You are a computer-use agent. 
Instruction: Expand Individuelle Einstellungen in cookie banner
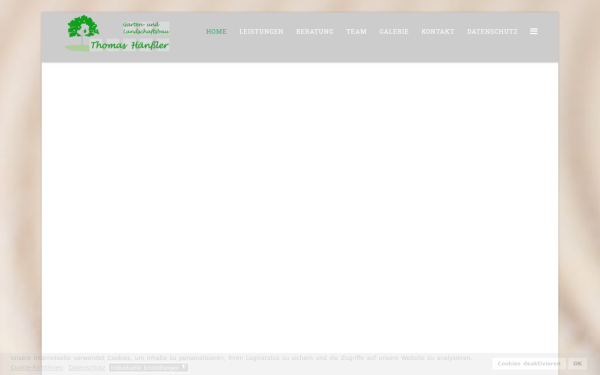point(148,367)
